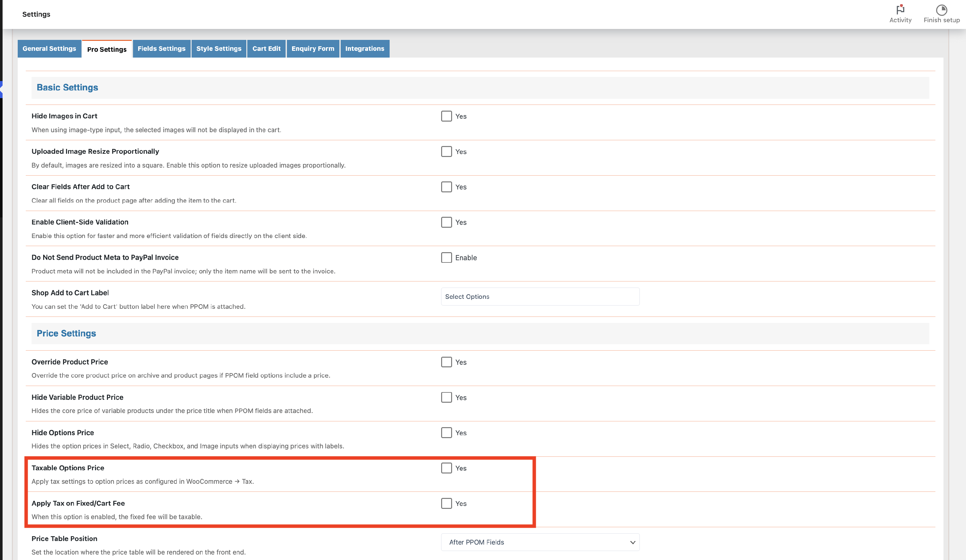966x560 pixels.
Task: Go to Style Settings tab
Action: [x=219, y=49]
